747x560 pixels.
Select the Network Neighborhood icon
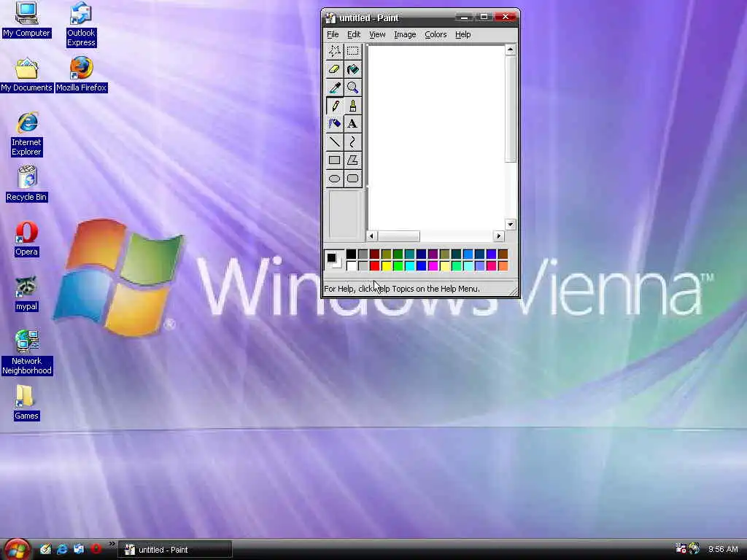pos(27,352)
